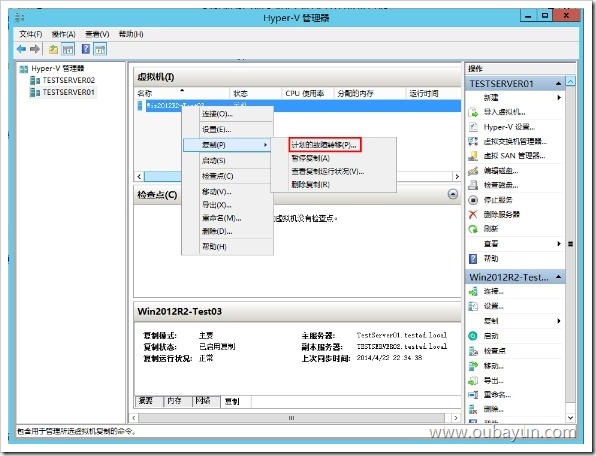The image size is (596, 456).
Task: Choose 计划的故障转移(P) from the submenu
Action: click(x=324, y=145)
